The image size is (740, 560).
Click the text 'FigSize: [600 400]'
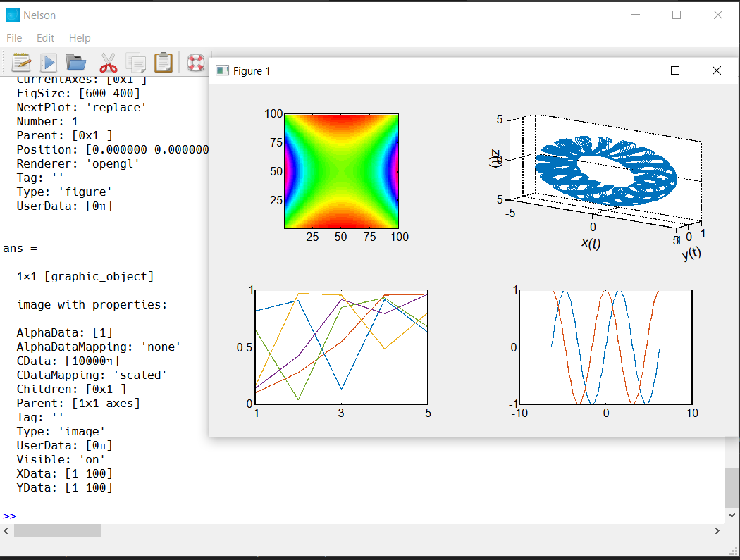tap(78, 94)
